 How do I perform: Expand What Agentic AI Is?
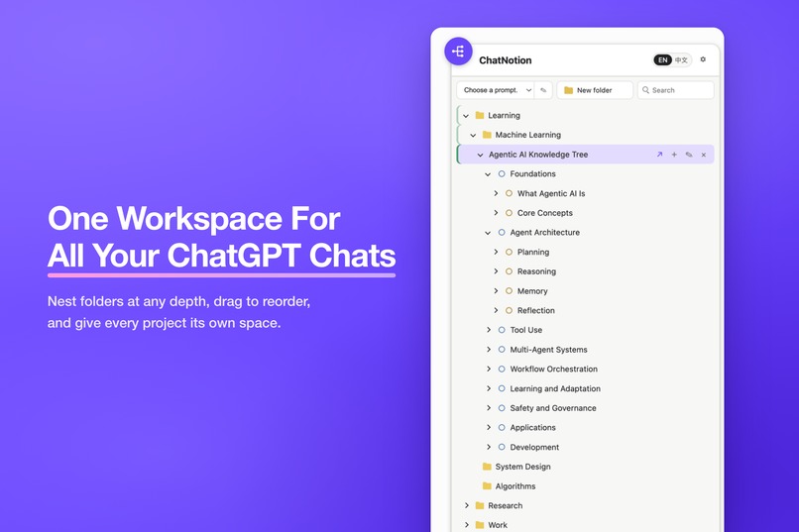pyautogui.click(x=496, y=193)
